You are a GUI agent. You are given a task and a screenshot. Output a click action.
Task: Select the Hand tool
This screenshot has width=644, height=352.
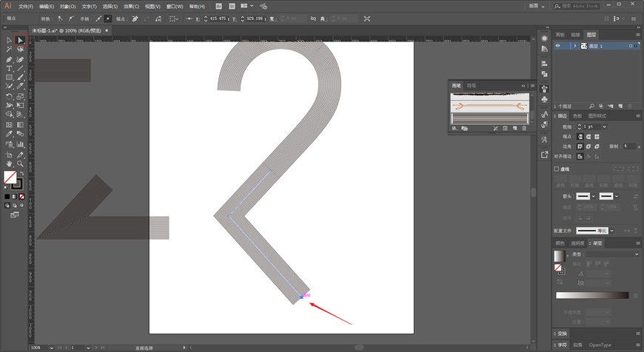9,163
